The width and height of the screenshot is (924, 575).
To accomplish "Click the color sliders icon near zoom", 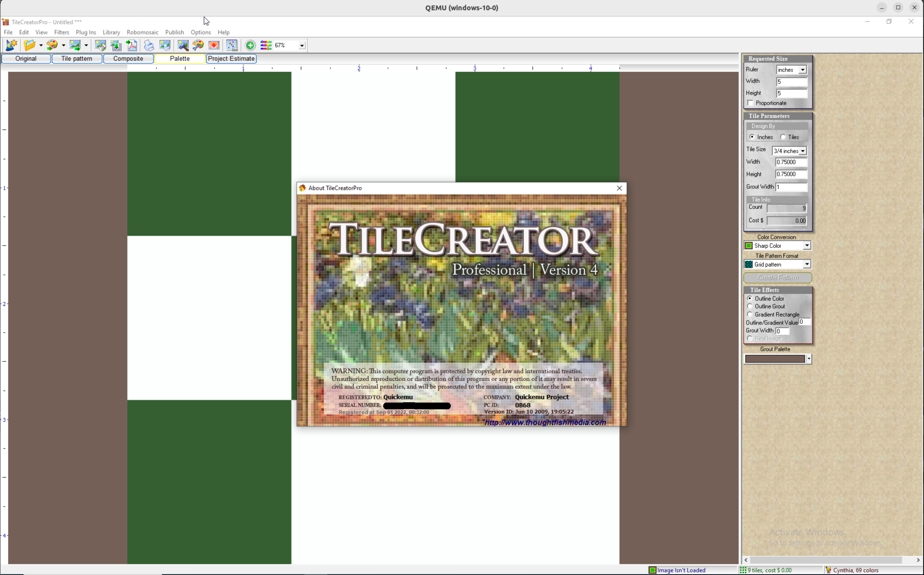I will click(266, 45).
